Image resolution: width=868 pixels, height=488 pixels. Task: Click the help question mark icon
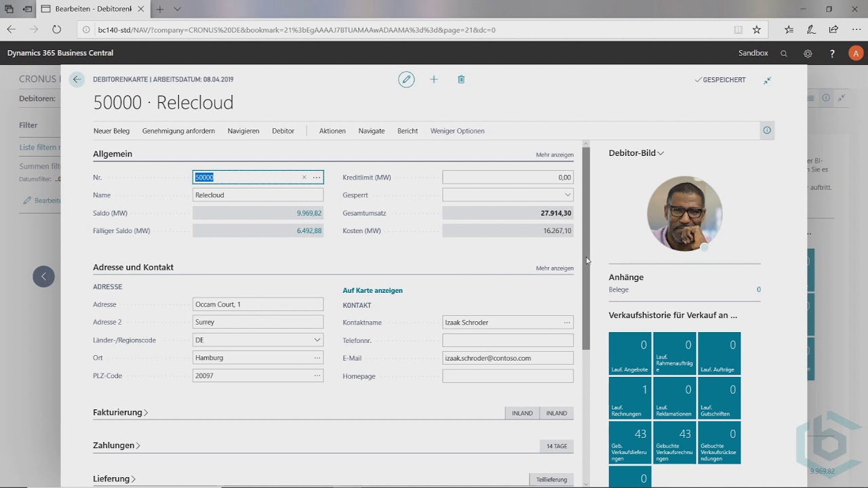point(832,53)
